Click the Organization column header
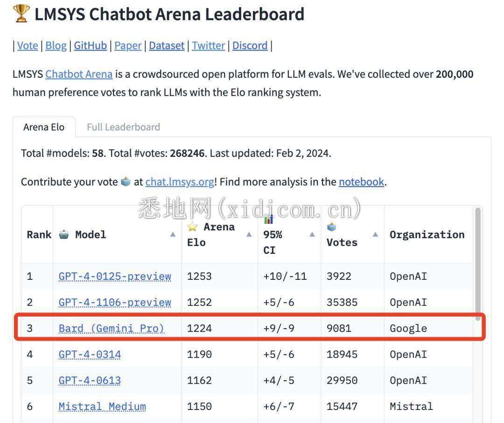 (x=427, y=235)
